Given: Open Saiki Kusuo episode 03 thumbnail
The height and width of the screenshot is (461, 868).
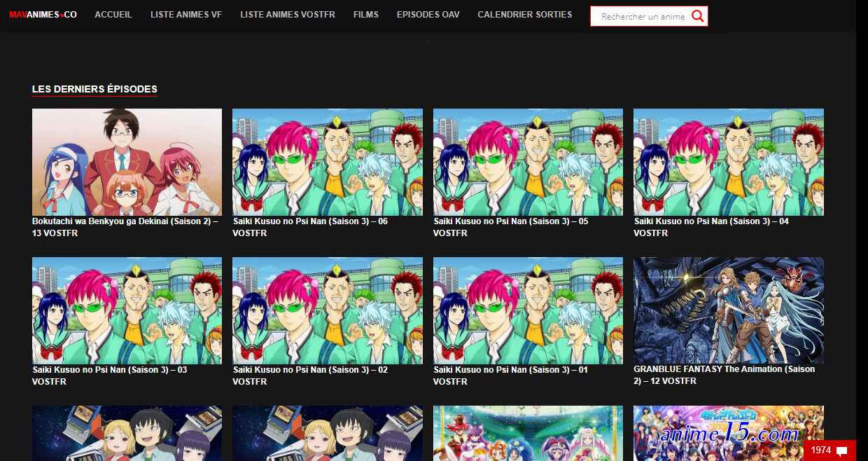Looking at the screenshot, I should [x=127, y=310].
